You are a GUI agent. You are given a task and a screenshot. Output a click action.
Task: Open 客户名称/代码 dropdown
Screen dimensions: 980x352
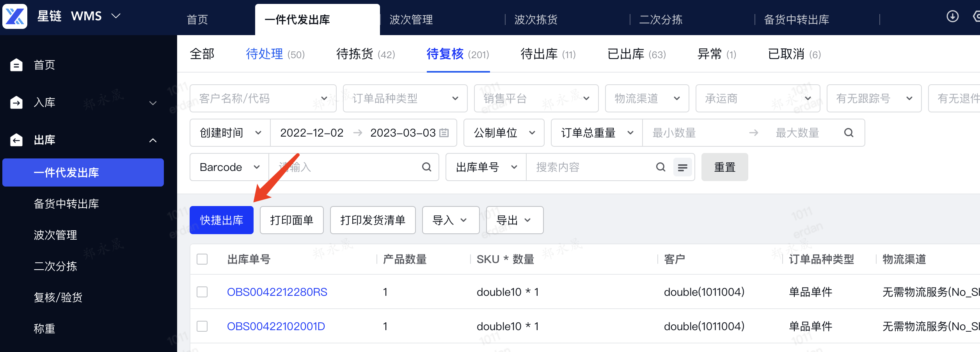tap(263, 98)
